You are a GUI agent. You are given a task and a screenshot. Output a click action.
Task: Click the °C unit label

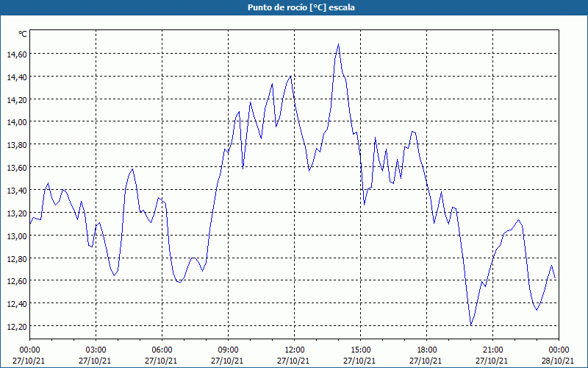pos(23,34)
